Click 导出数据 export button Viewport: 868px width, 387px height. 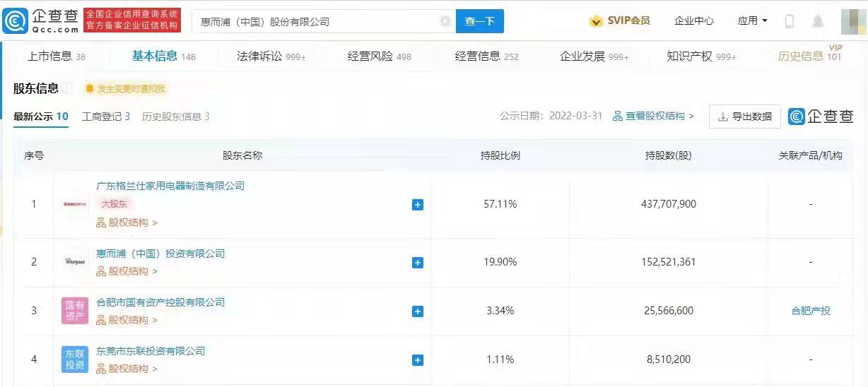click(x=745, y=117)
